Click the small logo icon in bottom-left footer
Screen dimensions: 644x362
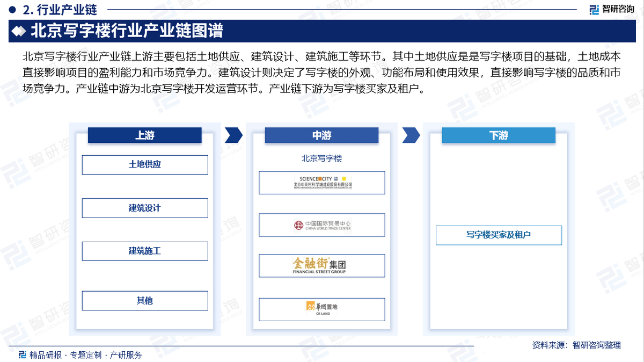click(x=23, y=354)
